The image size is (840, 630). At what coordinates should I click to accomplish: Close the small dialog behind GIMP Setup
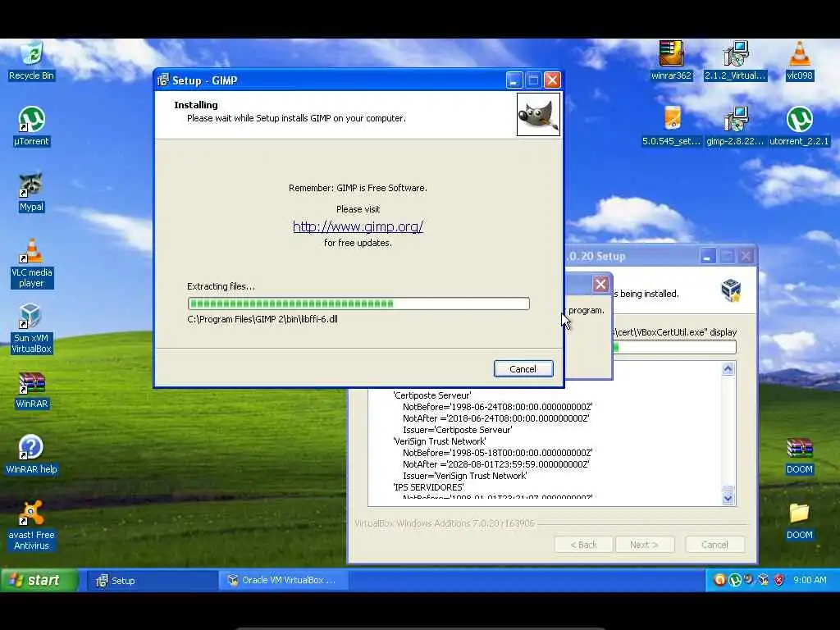[600, 284]
